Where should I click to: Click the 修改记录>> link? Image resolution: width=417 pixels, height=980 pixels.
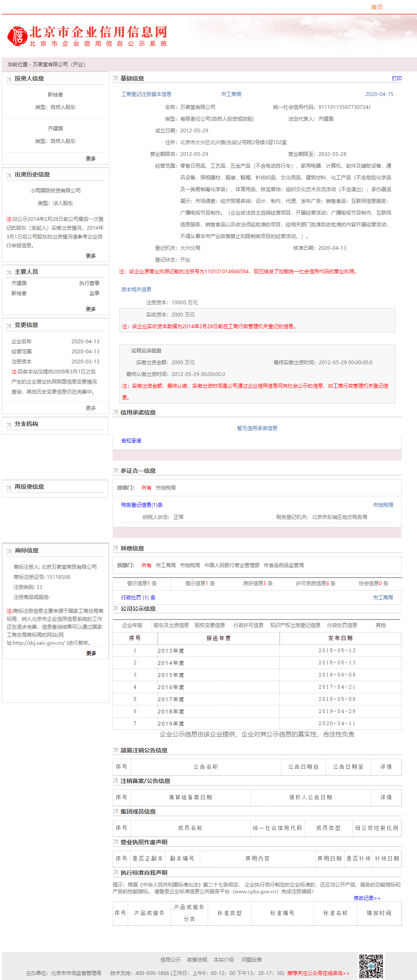coord(367,898)
